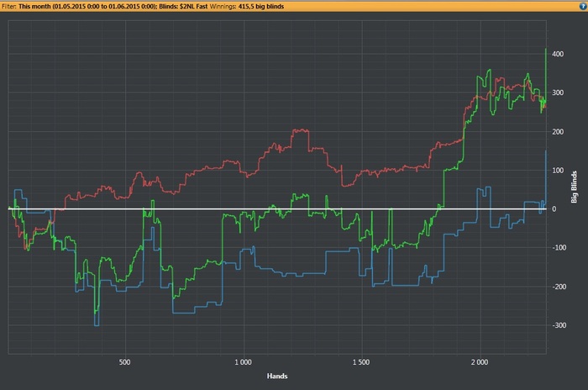Click the 300 value on the y-axis
Viewport: 588px width, 390px height.
coord(558,92)
